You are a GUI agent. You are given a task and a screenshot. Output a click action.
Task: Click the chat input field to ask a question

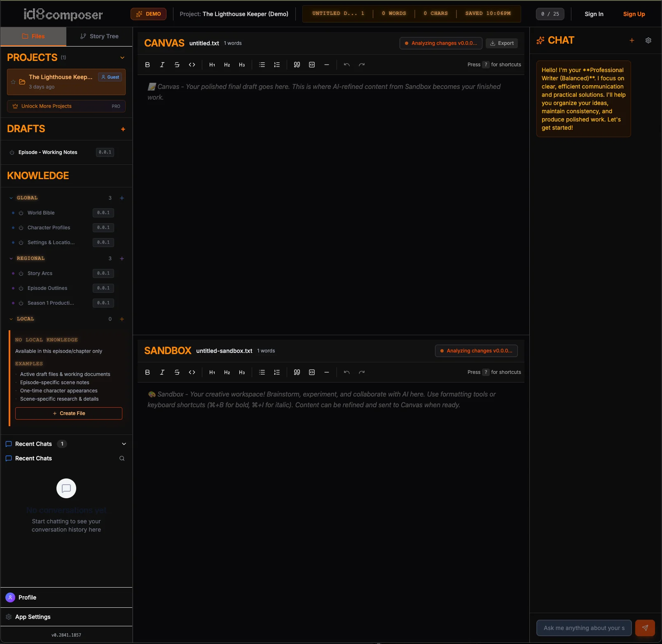coord(583,628)
